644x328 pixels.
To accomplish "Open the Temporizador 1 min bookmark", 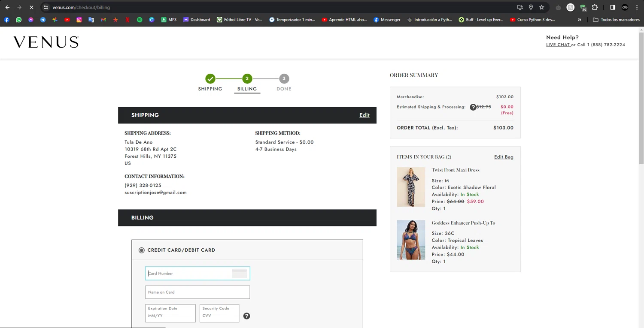I will pos(292,20).
